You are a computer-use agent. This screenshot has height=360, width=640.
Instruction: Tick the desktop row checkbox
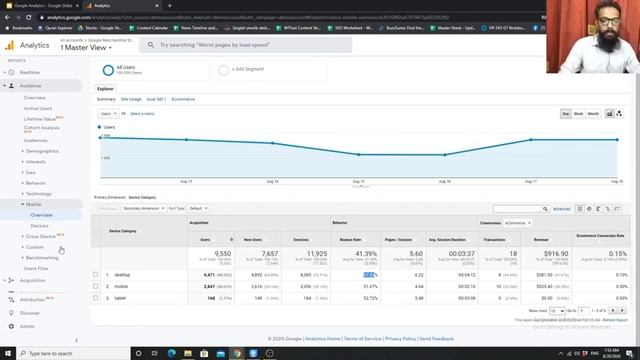[x=96, y=275]
